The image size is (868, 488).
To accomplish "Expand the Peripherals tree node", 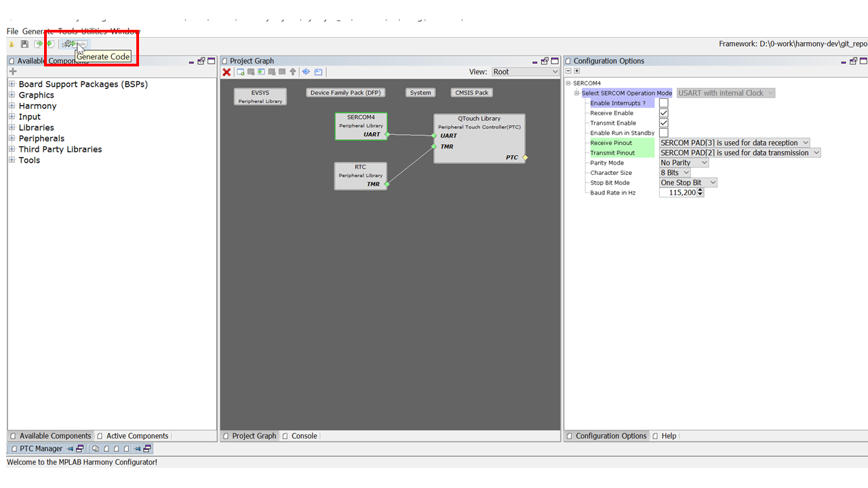I will click(x=12, y=138).
